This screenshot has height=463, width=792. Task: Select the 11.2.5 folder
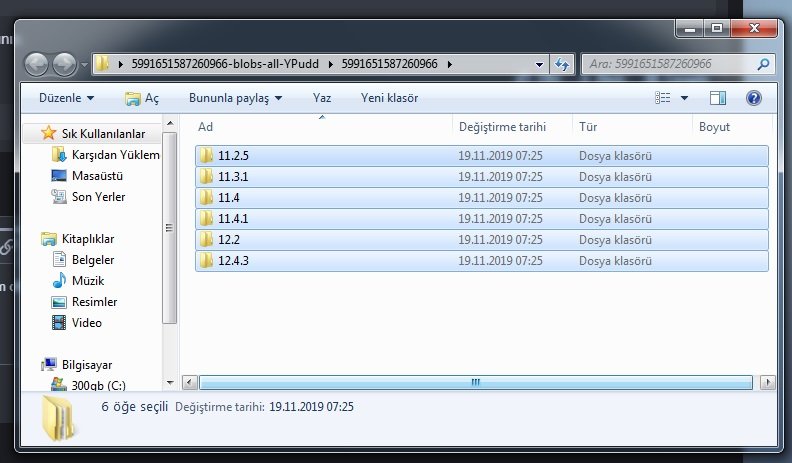(233, 155)
